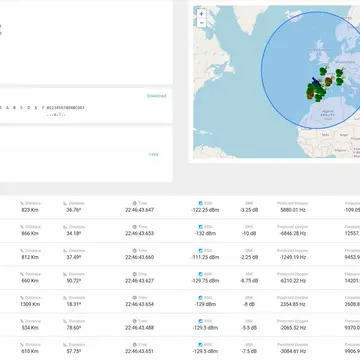Image resolution: width=360 pixels, height=360 pixels.
Task: Click the Predicted Doppler value 5880.01 Hz
Action: tap(292, 210)
